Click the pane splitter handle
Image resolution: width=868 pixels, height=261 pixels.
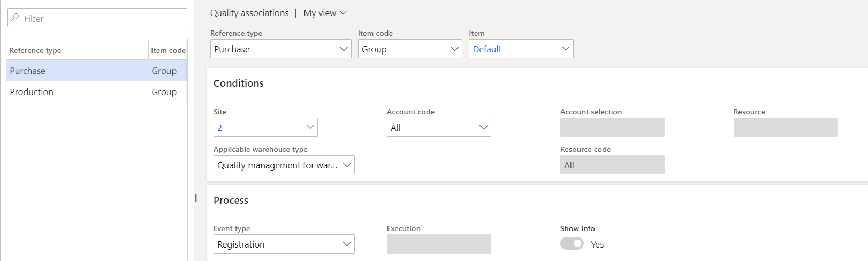(x=196, y=198)
